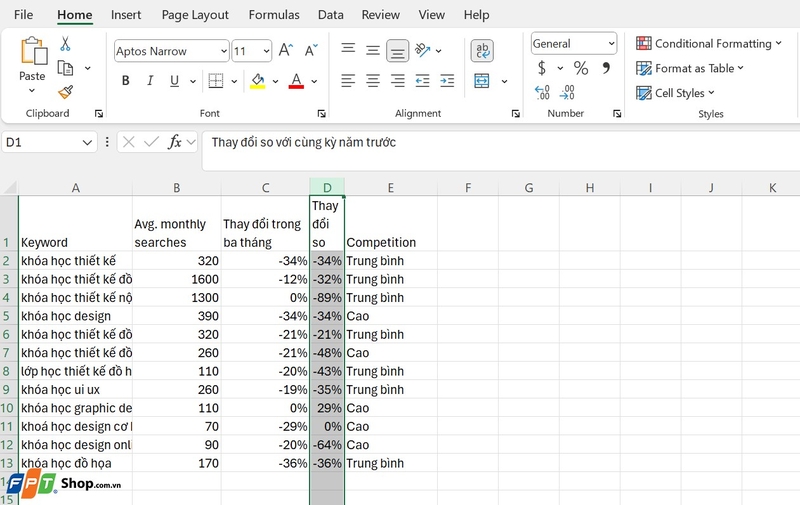Expand fill color palette arrow

(276, 81)
